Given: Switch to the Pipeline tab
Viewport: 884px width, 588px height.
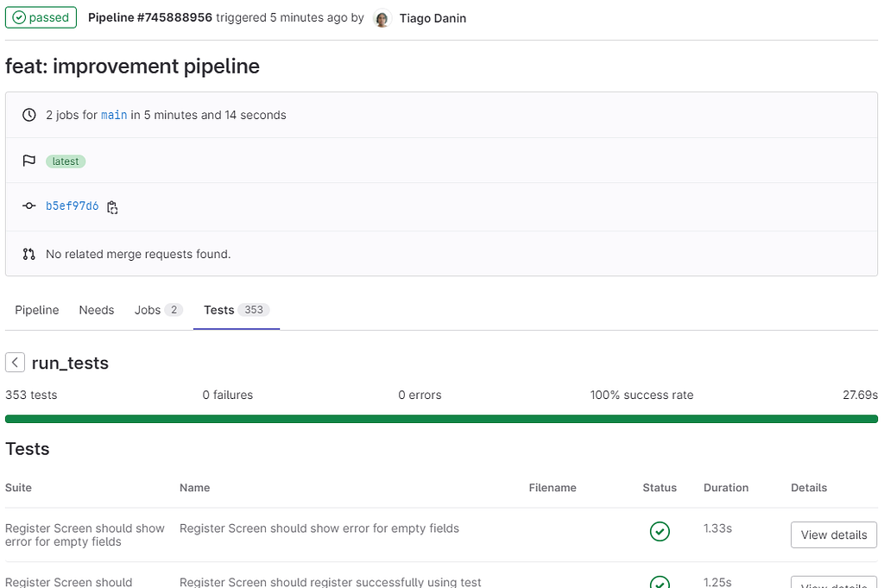Looking at the screenshot, I should [x=37, y=310].
